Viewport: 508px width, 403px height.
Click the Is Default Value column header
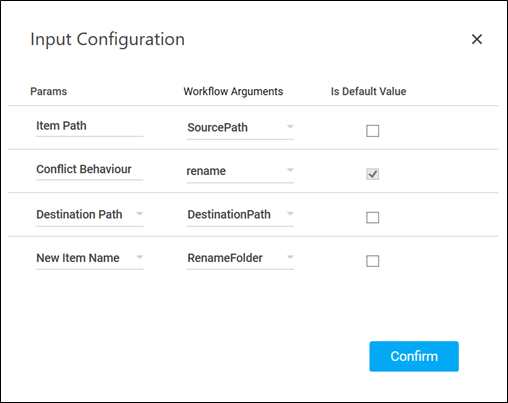tap(368, 91)
